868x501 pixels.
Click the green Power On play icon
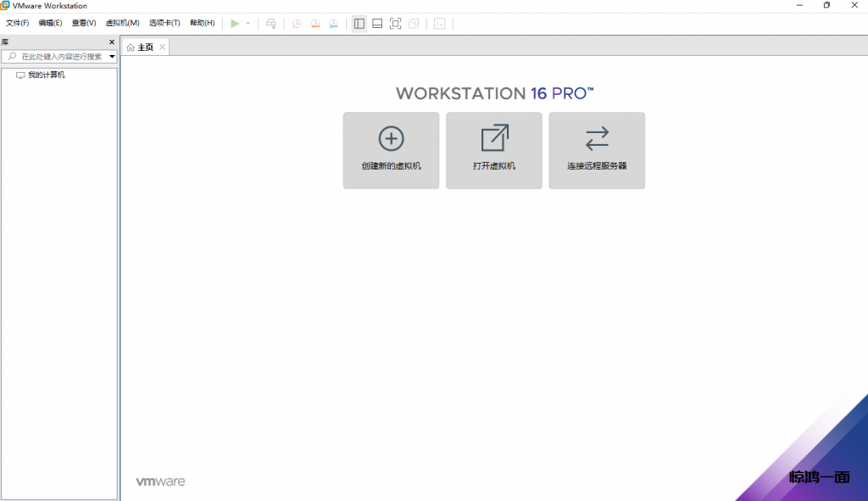click(x=235, y=24)
